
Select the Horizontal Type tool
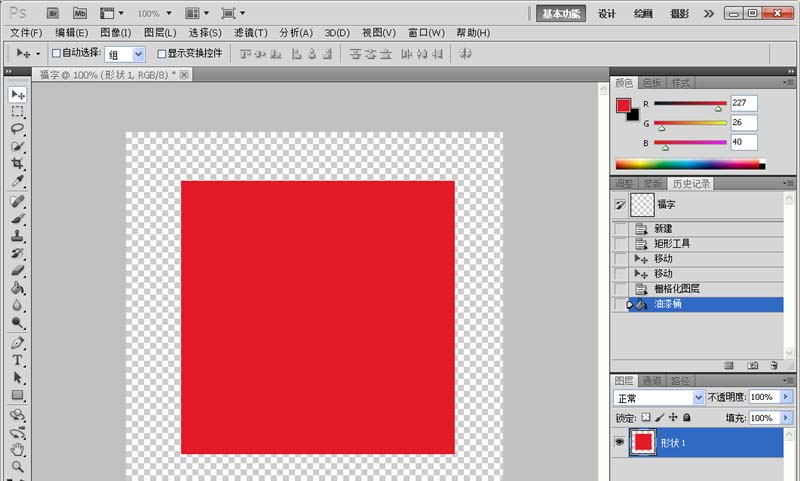[17, 360]
